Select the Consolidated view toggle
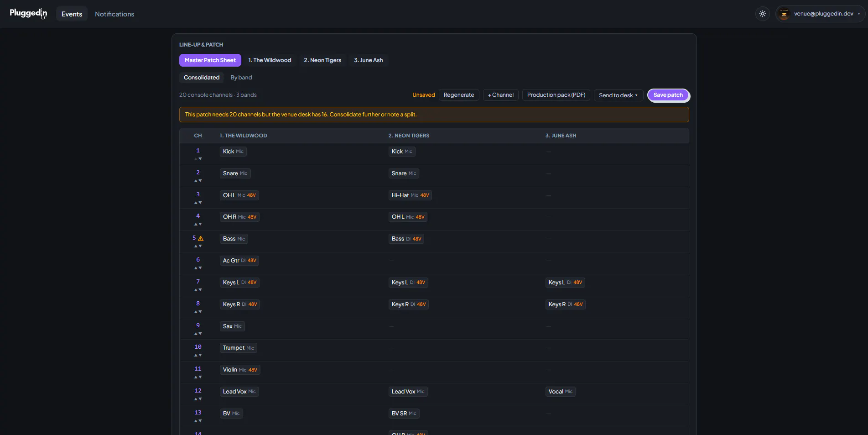The image size is (868, 435). click(x=202, y=78)
